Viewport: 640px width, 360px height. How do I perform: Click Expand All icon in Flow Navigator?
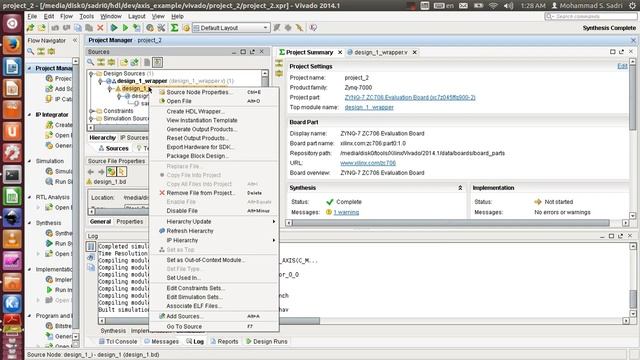tap(51, 51)
